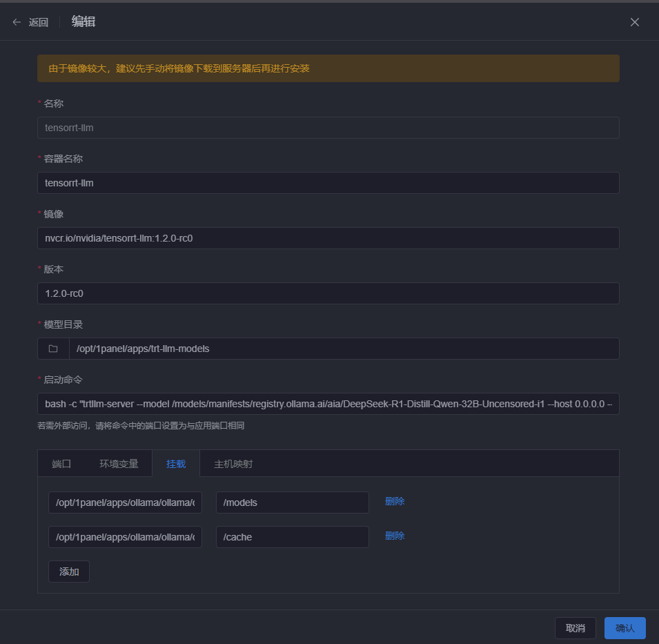The width and height of the screenshot is (659, 644).
Task: Switch to the 端口 tab
Action: pos(61,464)
